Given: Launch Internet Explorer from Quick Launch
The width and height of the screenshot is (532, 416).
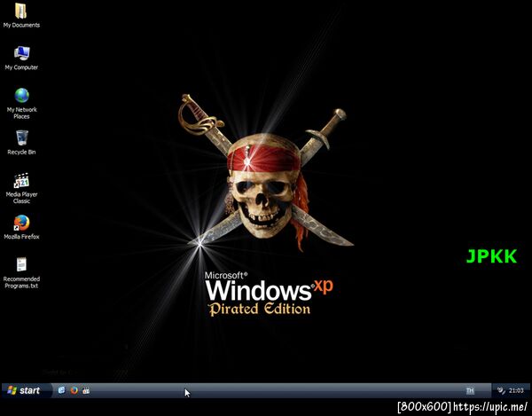Looking at the screenshot, I should click(61, 390).
